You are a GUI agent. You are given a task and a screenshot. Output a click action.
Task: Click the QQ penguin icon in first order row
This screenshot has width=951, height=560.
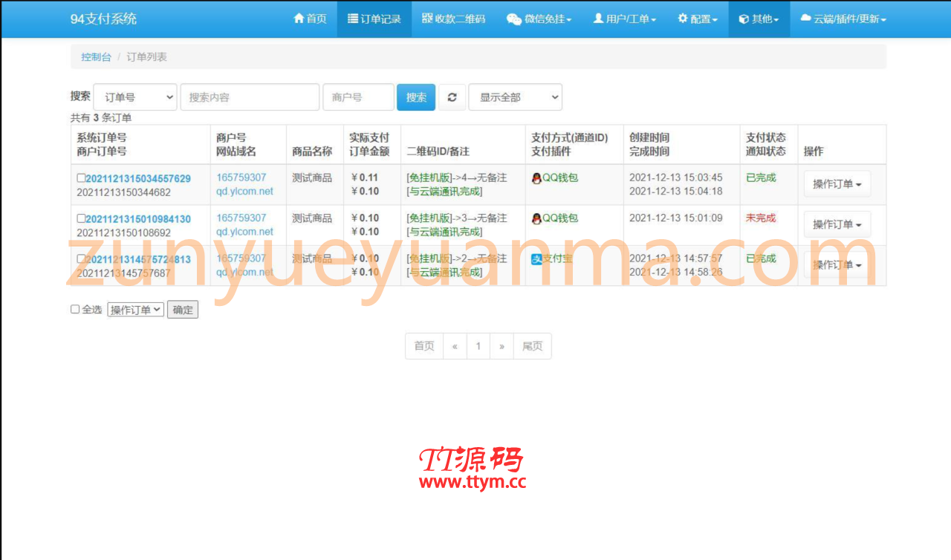click(536, 178)
